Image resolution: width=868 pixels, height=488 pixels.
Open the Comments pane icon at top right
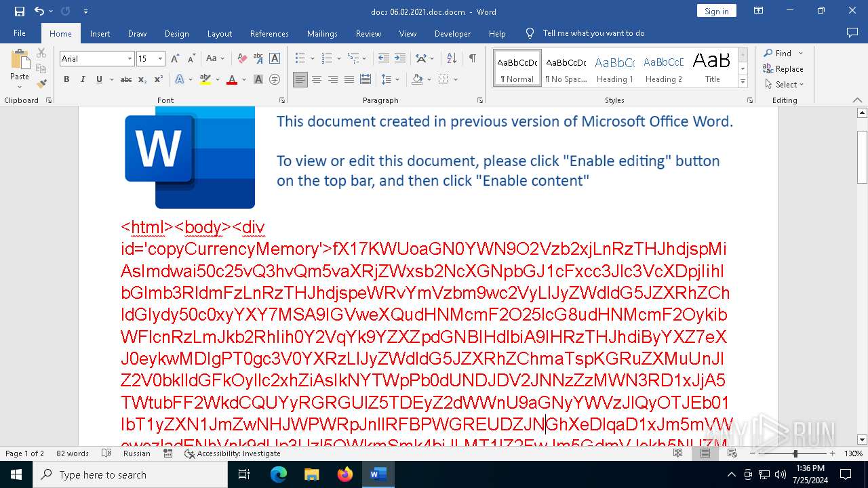click(x=852, y=33)
